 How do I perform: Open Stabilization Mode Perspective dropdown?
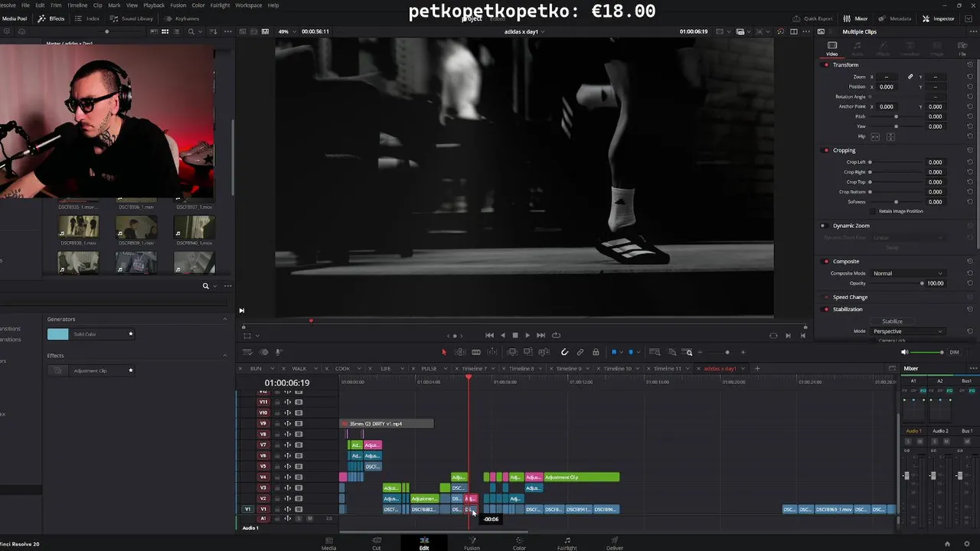[x=909, y=331]
